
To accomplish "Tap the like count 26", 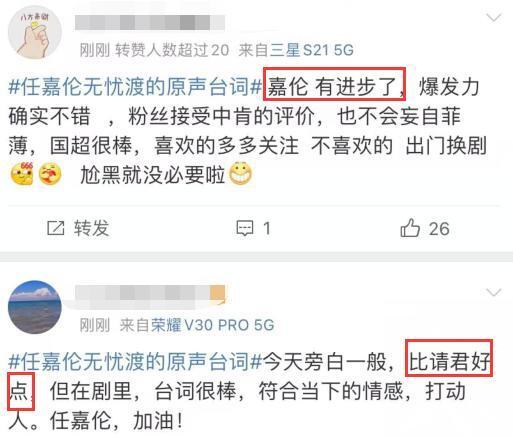I will coord(439,229).
